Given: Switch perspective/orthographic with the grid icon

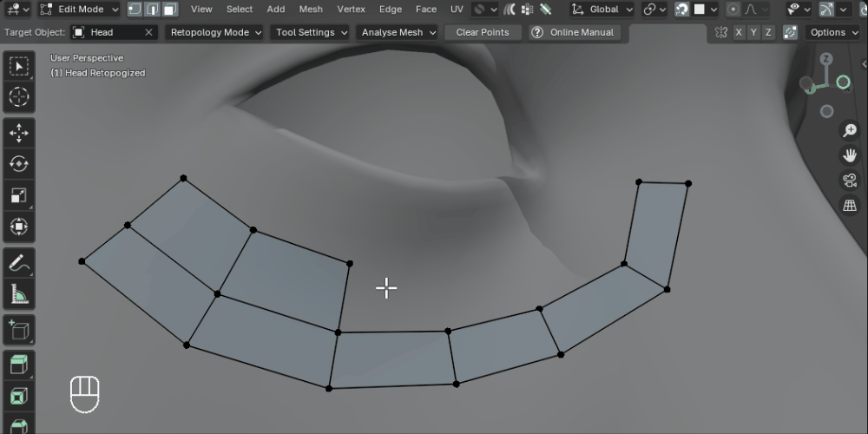Looking at the screenshot, I should pos(850,206).
